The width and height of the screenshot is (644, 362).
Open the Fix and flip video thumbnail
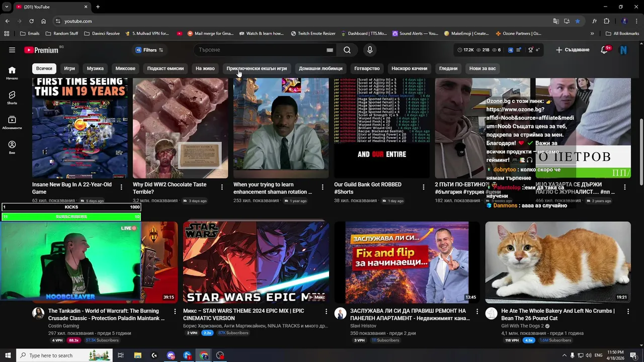(407, 262)
